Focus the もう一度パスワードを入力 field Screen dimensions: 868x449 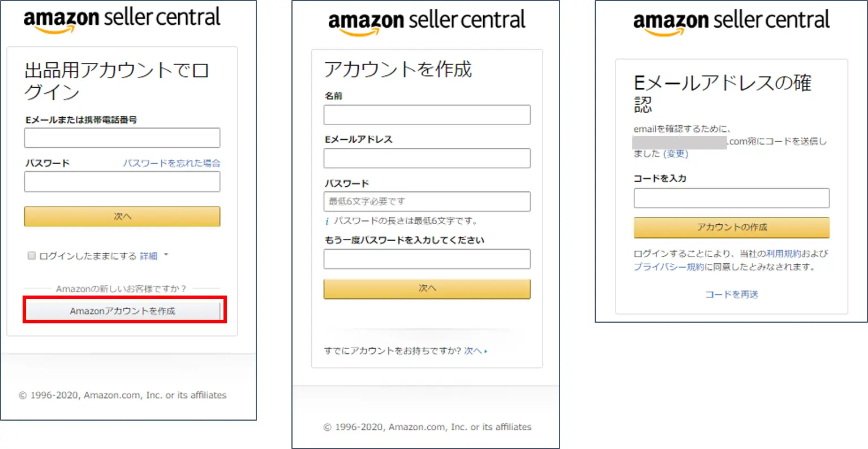click(427, 259)
